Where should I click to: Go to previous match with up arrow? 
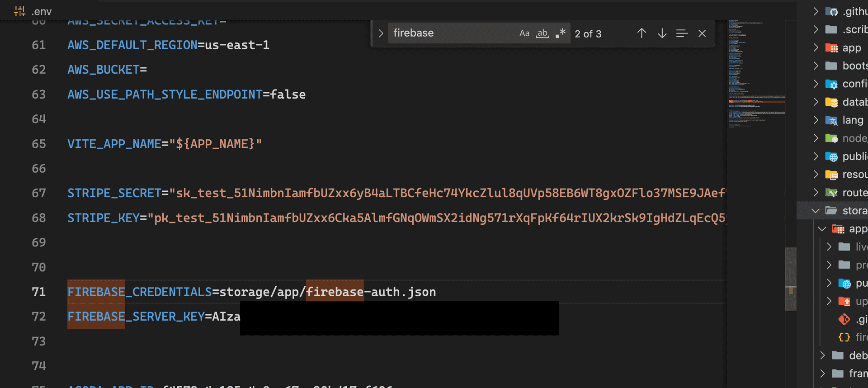pos(642,33)
